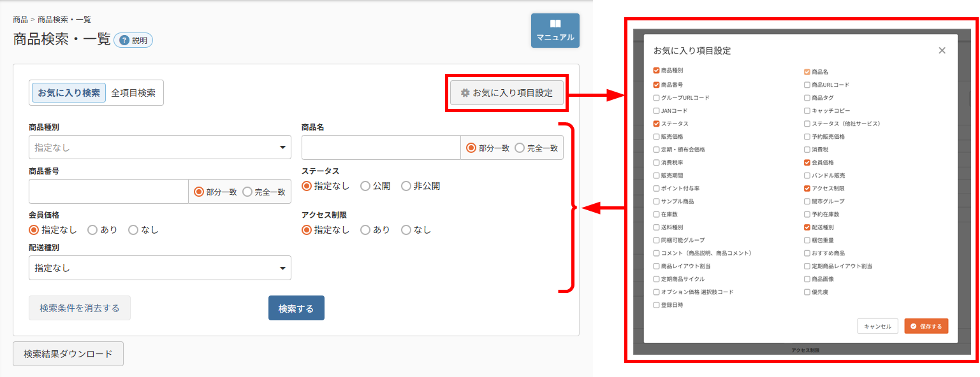
Task: Set 会員価格 to 指定なし
Action: (x=34, y=230)
